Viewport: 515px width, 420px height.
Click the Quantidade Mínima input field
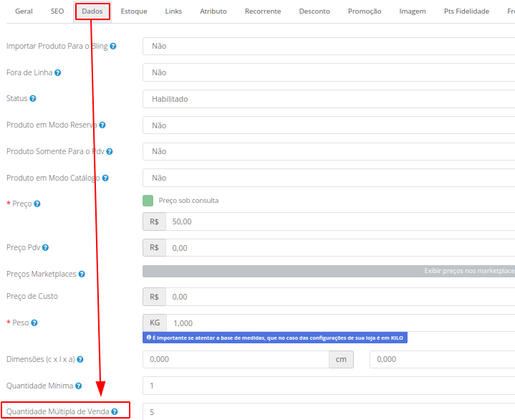pos(329,386)
